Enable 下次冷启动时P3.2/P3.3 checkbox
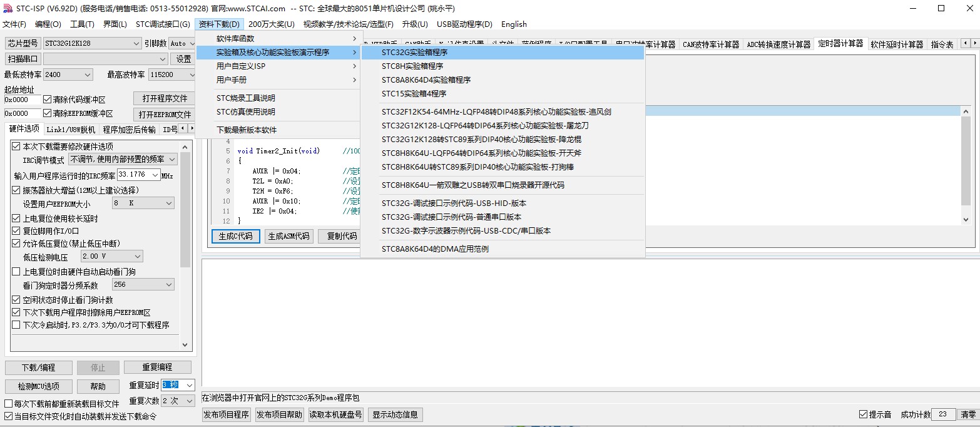 pyautogui.click(x=16, y=325)
